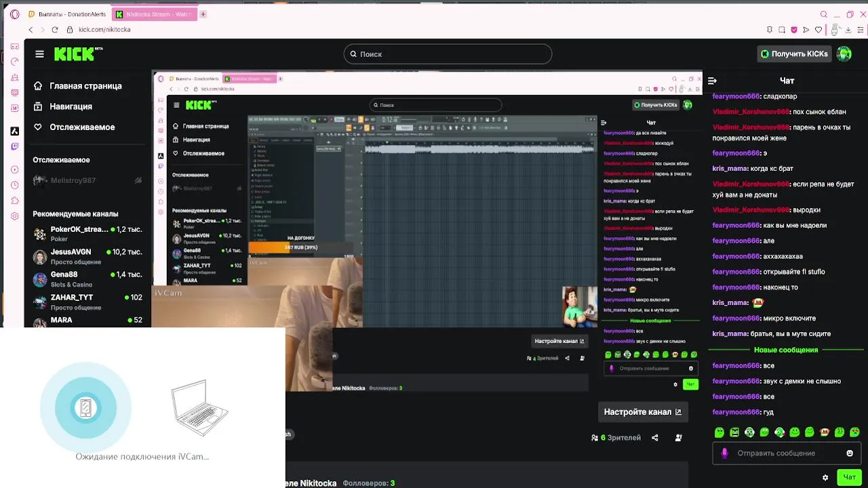
Task: Click the Отправить сообщение chat input
Action: click(786, 453)
